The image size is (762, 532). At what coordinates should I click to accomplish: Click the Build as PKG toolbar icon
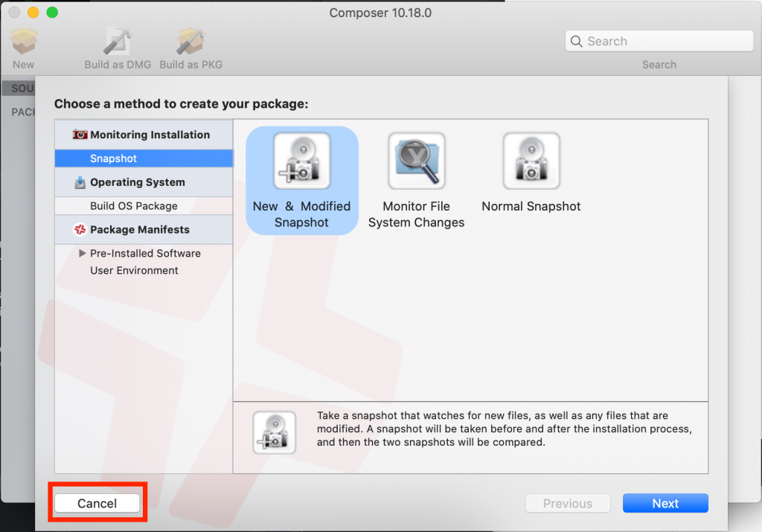coord(190,41)
